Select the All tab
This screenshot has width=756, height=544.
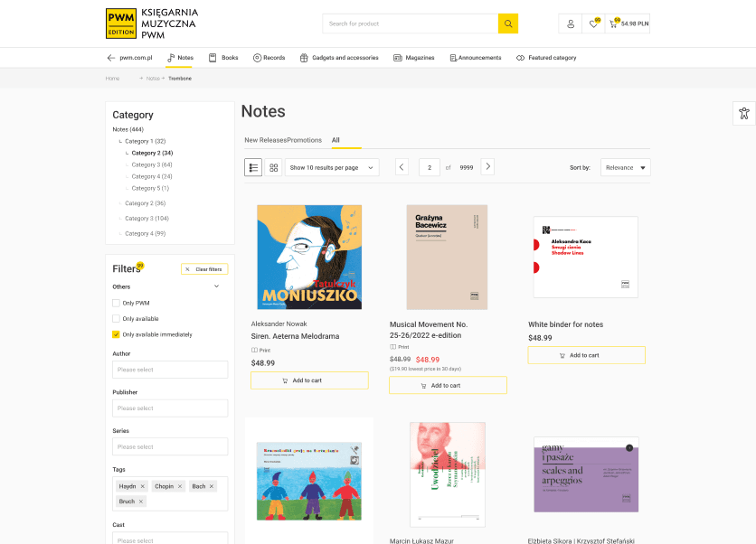(x=335, y=140)
